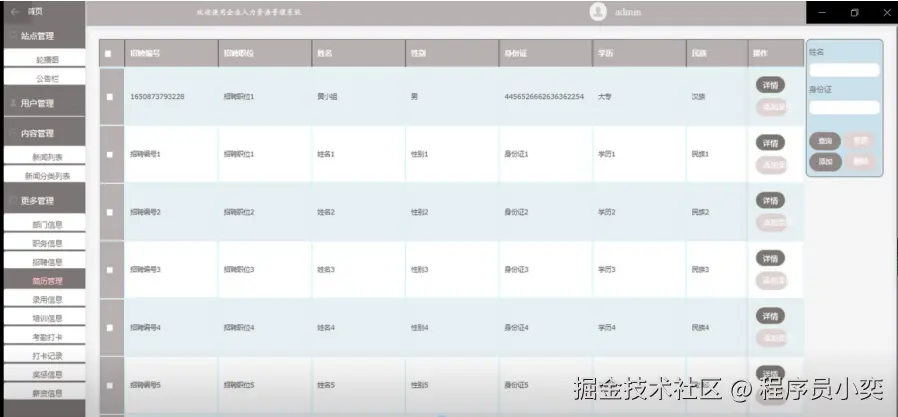The height and width of the screenshot is (417, 898).
Task: Select the highlighted 简历管理 item
Action: [44, 281]
